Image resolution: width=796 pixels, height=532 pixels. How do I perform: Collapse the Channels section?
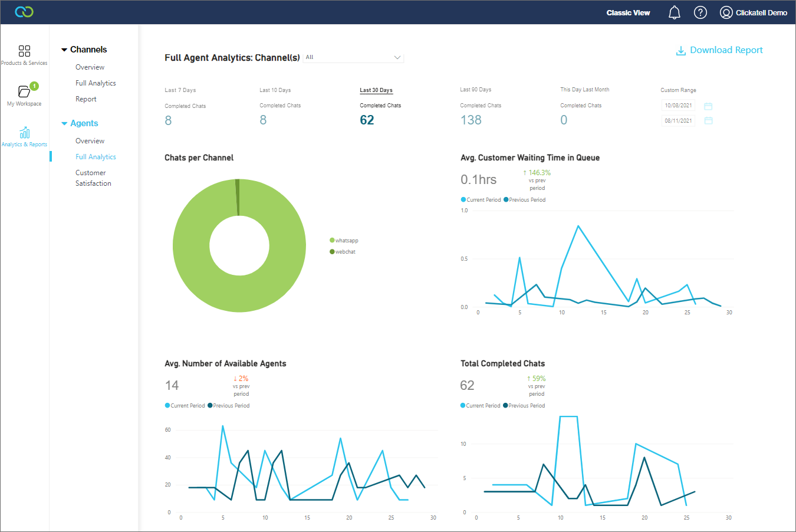tap(64, 50)
